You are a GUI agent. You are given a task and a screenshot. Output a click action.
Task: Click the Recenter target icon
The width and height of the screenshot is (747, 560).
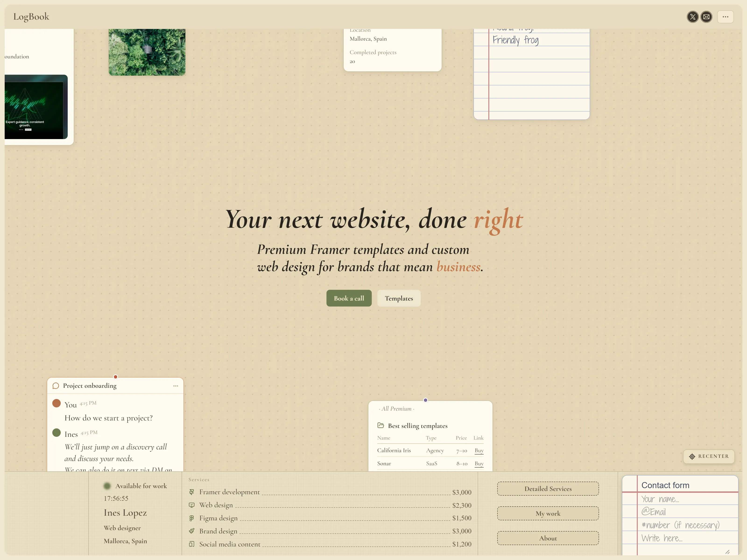(x=692, y=456)
